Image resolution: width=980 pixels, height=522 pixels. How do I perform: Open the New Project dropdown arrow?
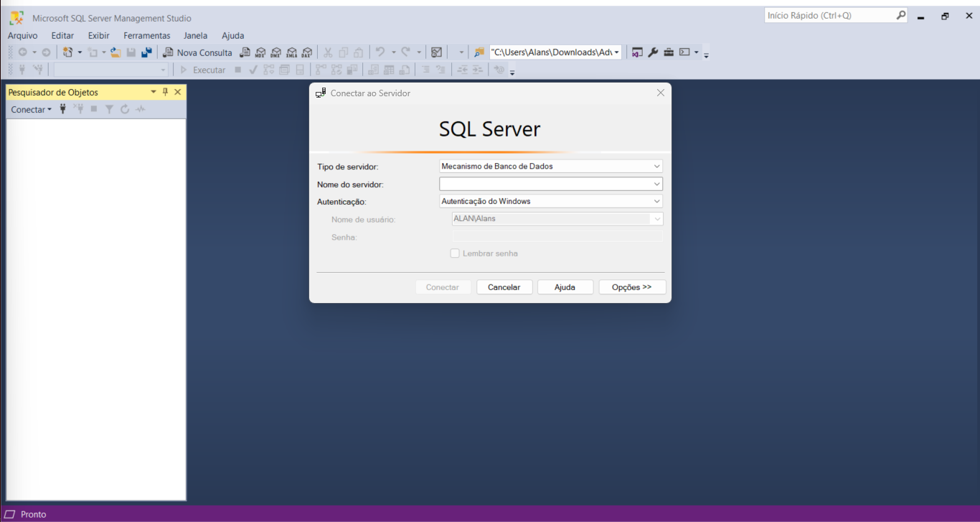click(80, 52)
